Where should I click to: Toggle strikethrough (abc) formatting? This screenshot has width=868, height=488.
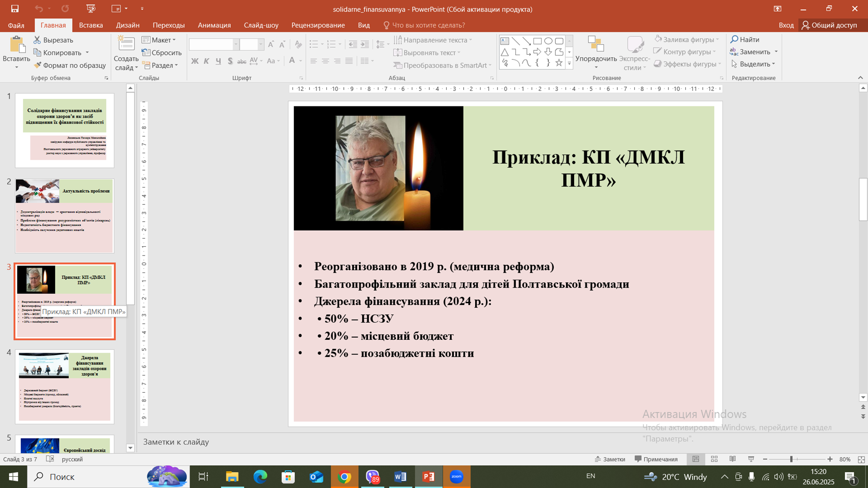tap(242, 61)
